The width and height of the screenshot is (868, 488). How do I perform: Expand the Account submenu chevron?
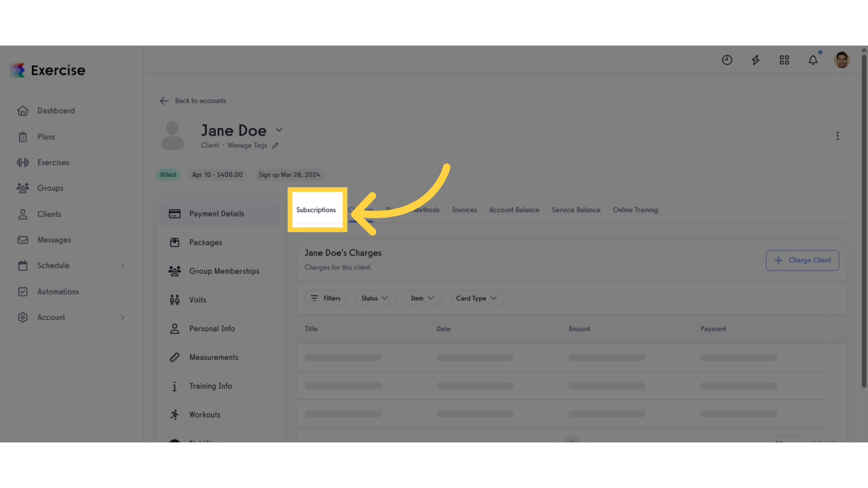(x=123, y=317)
